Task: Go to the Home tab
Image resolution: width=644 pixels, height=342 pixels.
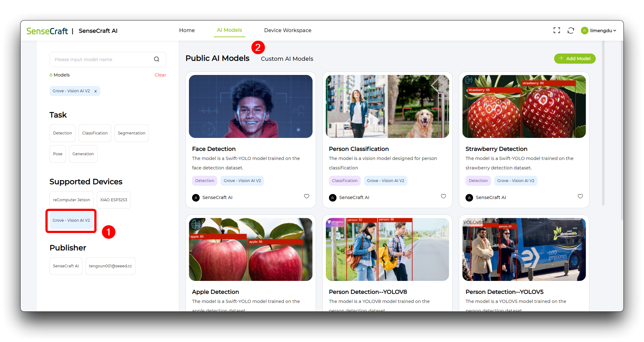Action: point(187,30)
